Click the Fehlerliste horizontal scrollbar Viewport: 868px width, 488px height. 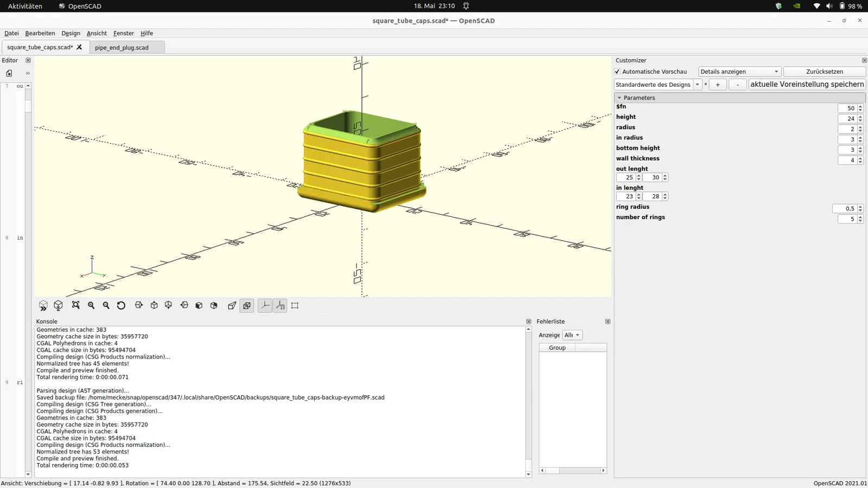click(573, 471)
